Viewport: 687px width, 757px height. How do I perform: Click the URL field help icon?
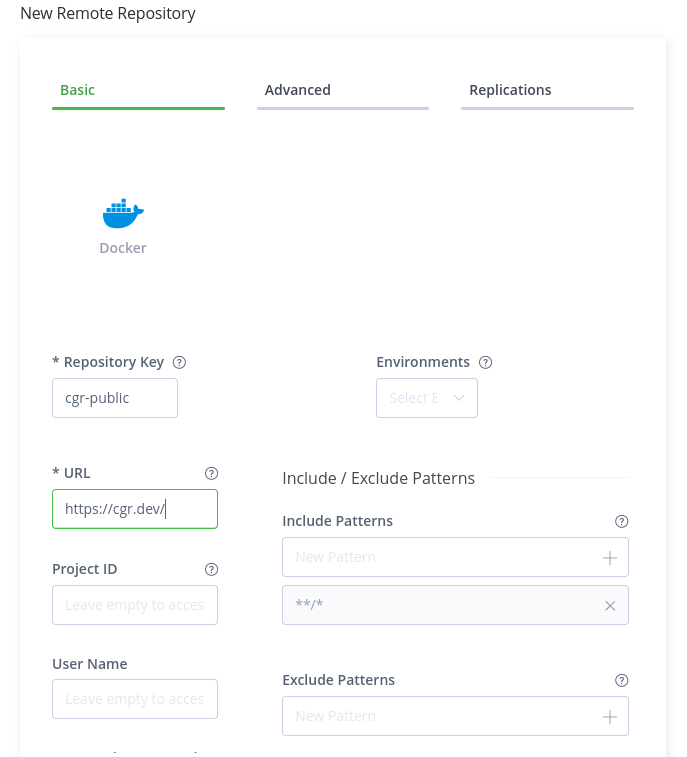(211, 473)
